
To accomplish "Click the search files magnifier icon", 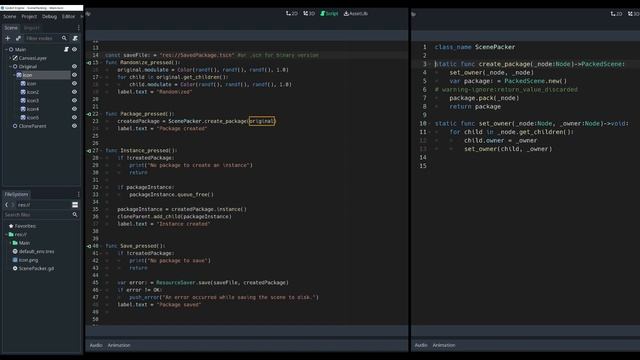I will (x=75, y=215).
